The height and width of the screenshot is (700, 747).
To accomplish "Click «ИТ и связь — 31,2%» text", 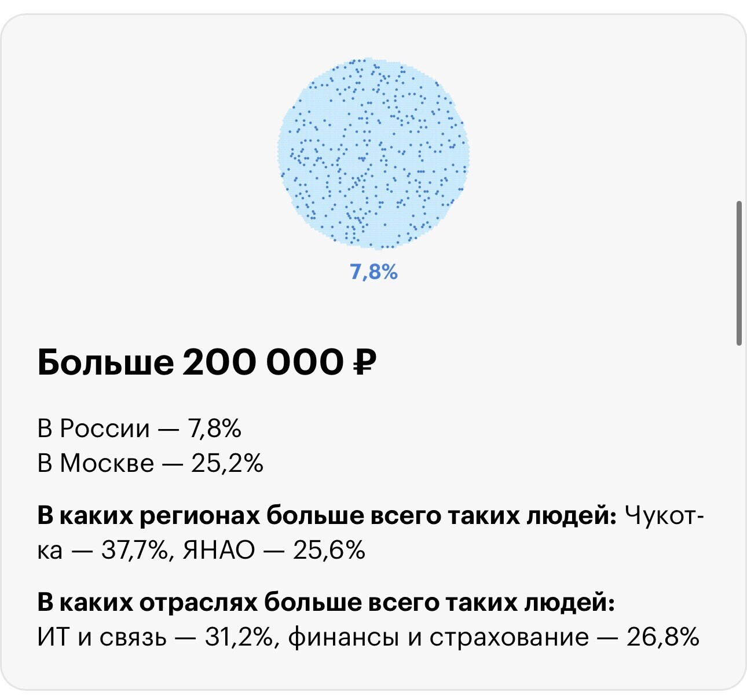I will pos(155,637).
